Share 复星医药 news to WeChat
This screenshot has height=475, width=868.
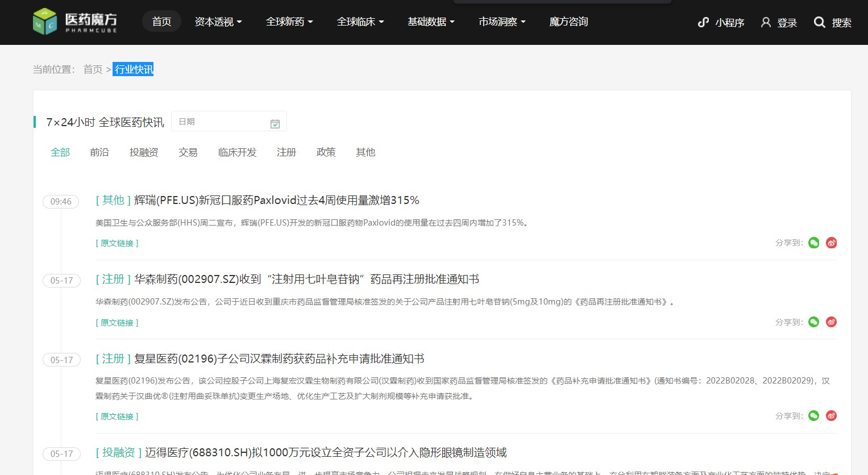(x=814, y=416)
